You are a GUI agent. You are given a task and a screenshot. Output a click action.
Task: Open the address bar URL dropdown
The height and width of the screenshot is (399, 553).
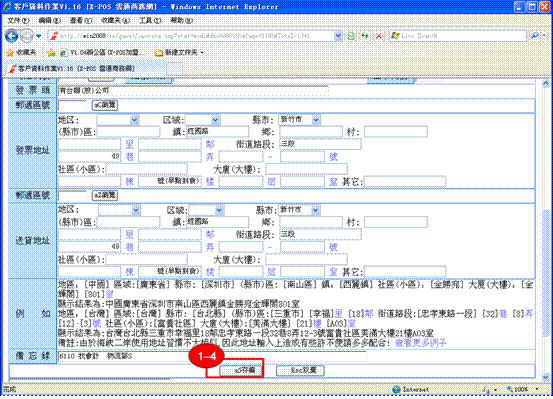click(x=338, y=36)
